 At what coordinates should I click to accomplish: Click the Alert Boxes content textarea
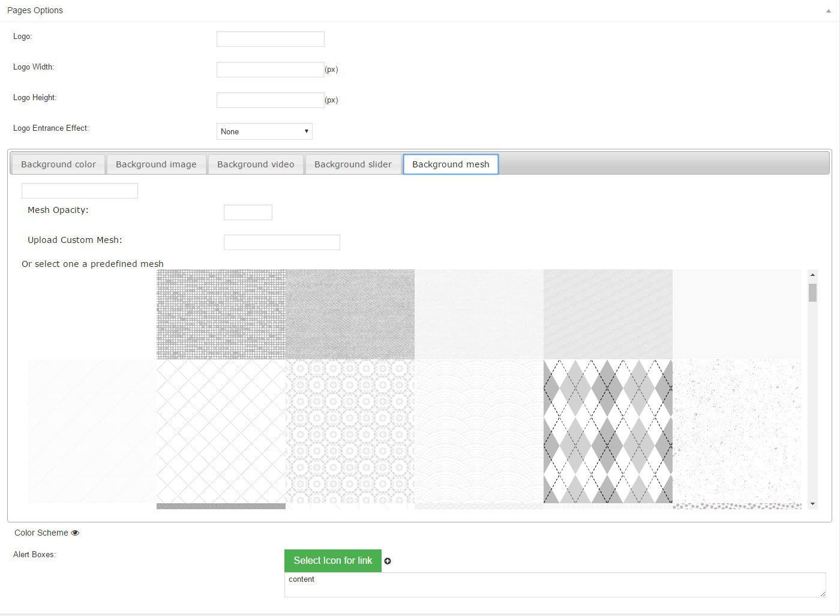coord(555,585)
